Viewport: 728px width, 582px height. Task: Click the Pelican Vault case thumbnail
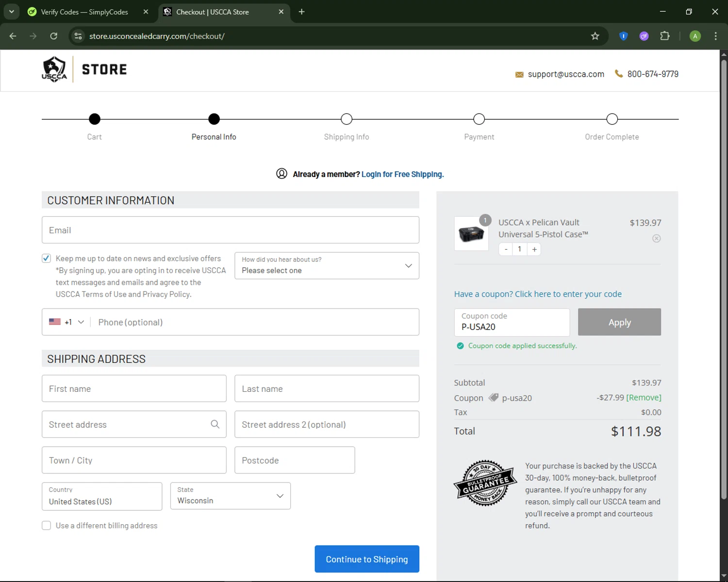point(471,233)
